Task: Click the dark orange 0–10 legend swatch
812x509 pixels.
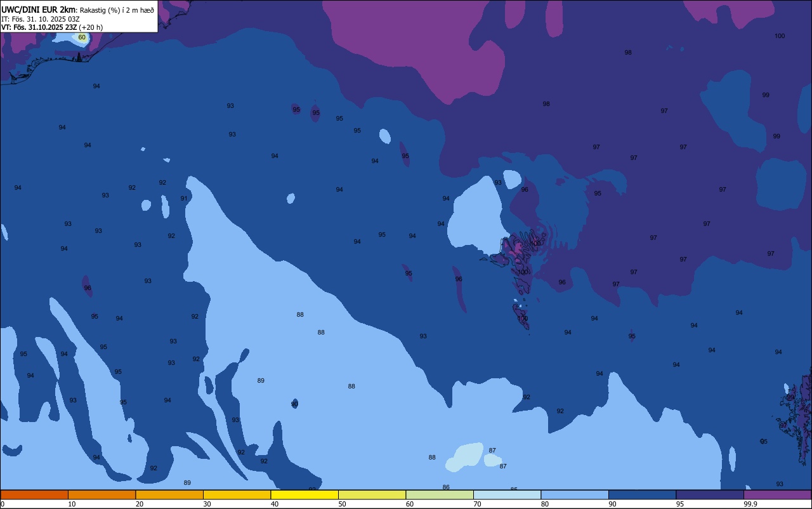Action: tap(34, 494)
